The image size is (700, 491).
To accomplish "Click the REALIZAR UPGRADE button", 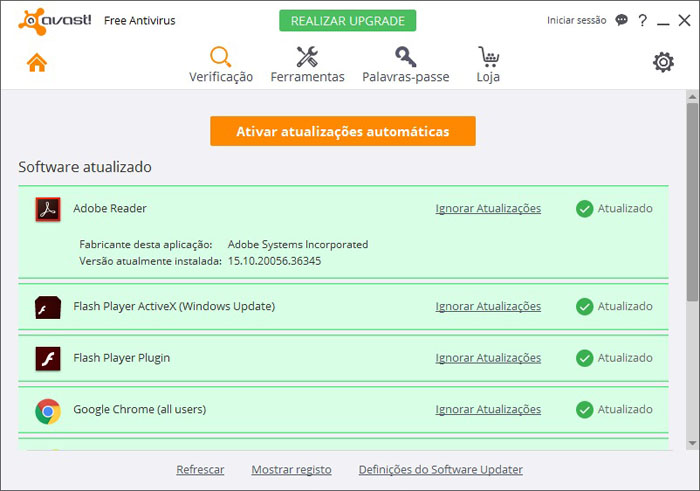I will 347,21.
